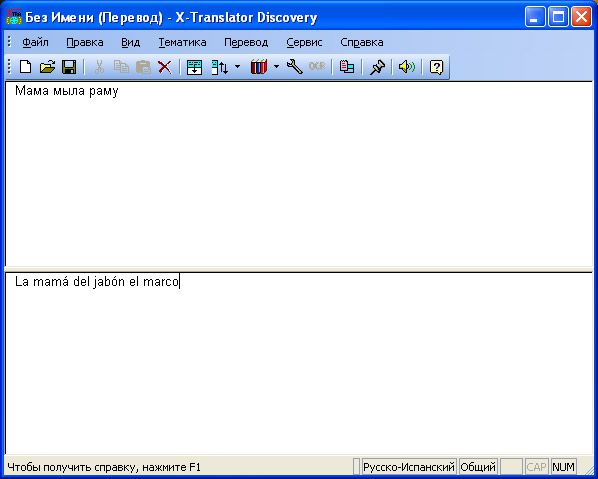This screenshot has height=479, width=598.
Task: Click the Общий topic status field
Action: [x=478, y=467]
